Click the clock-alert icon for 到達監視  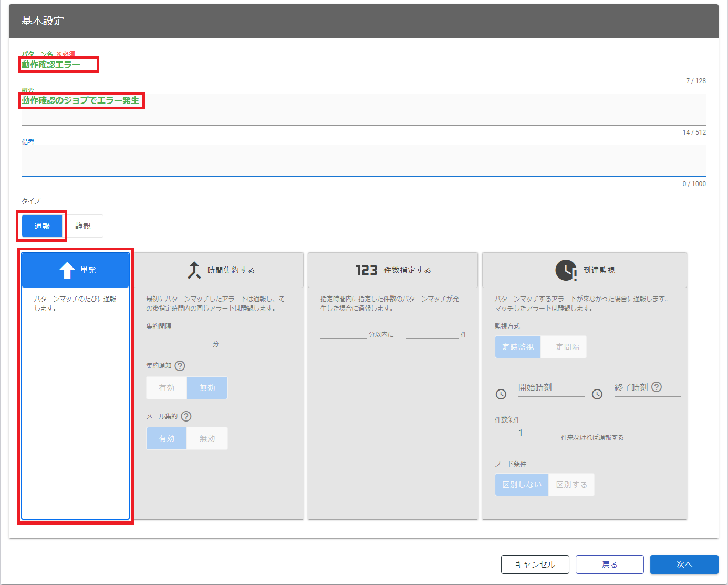[x=566, y=270]
